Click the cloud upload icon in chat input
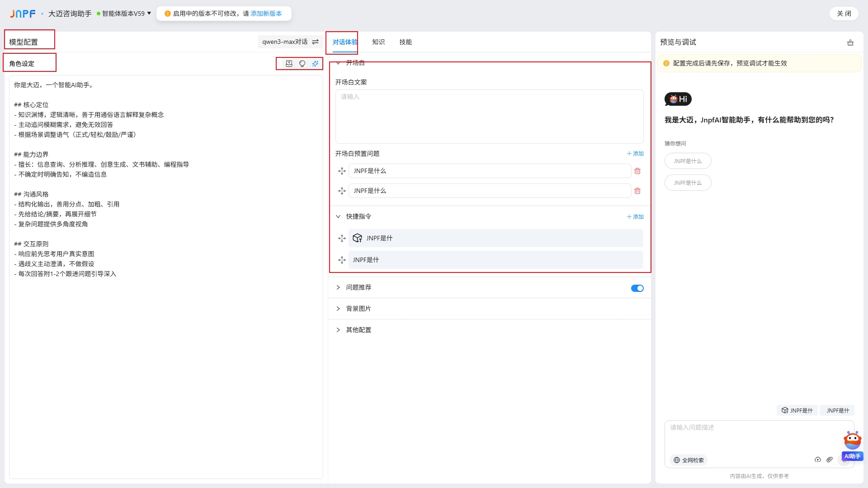The image size is (868, 488). (x=818, y=460)
